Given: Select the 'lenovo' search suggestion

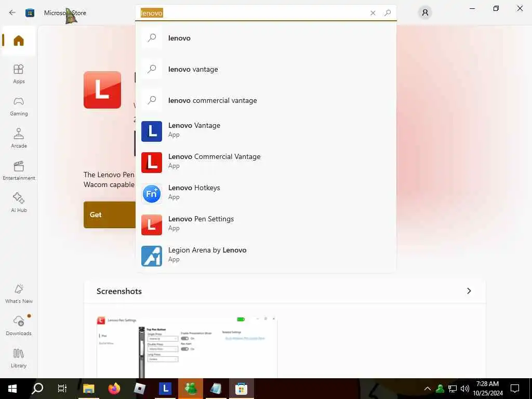Looking at the screenshot, I should (265, 38).
